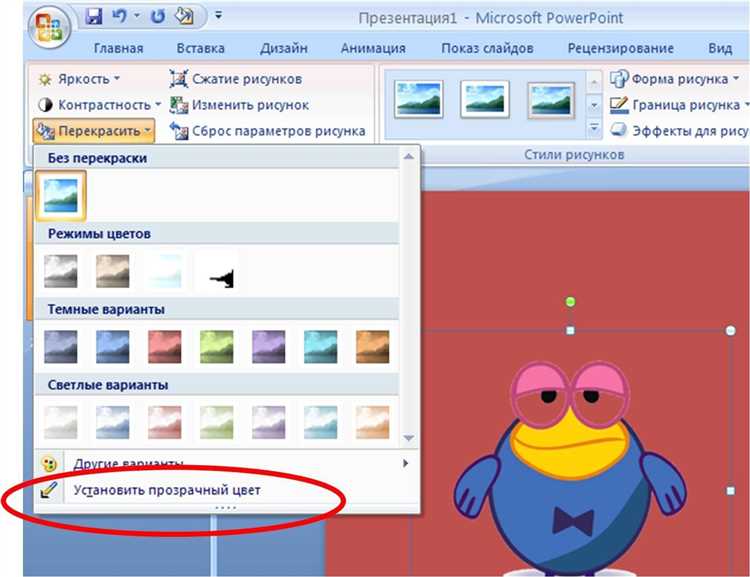750x577 pixels.
Task: Click the Контрастность half-circle icon
Action: tap(45, 105)
